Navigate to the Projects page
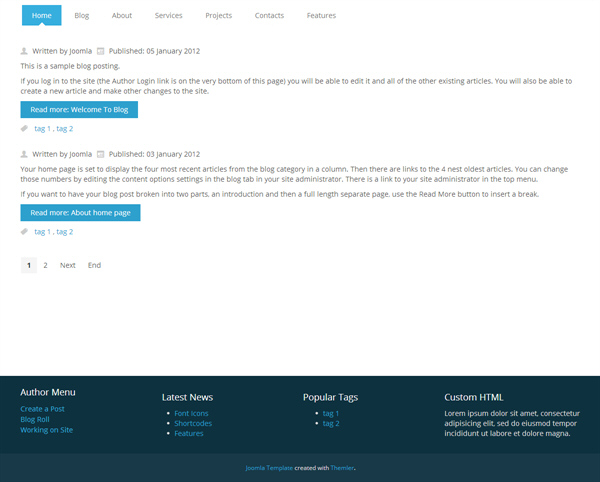The image size is (600, 482). coord(218,16)
